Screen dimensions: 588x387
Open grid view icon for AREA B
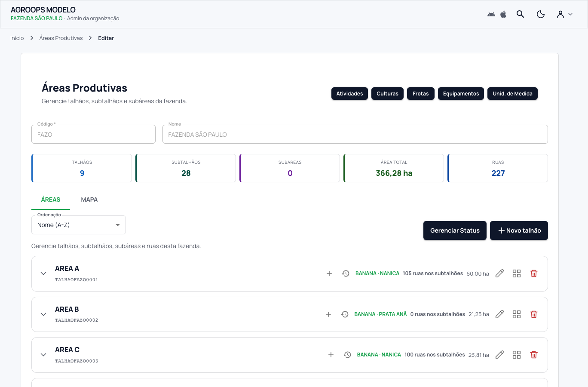(517, 314)
